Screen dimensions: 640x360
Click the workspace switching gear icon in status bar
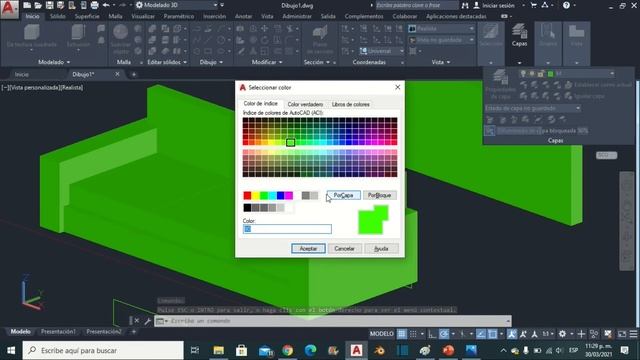(562, 334)
